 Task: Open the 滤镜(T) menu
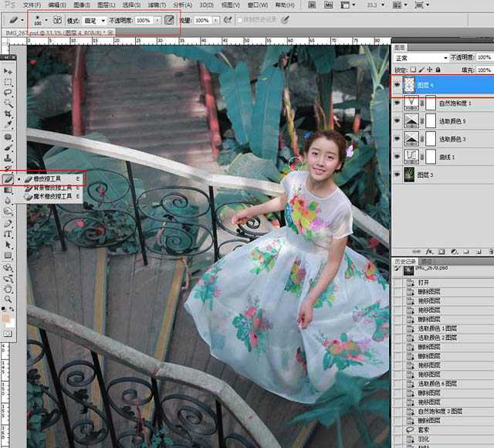(x=157, y=5)
